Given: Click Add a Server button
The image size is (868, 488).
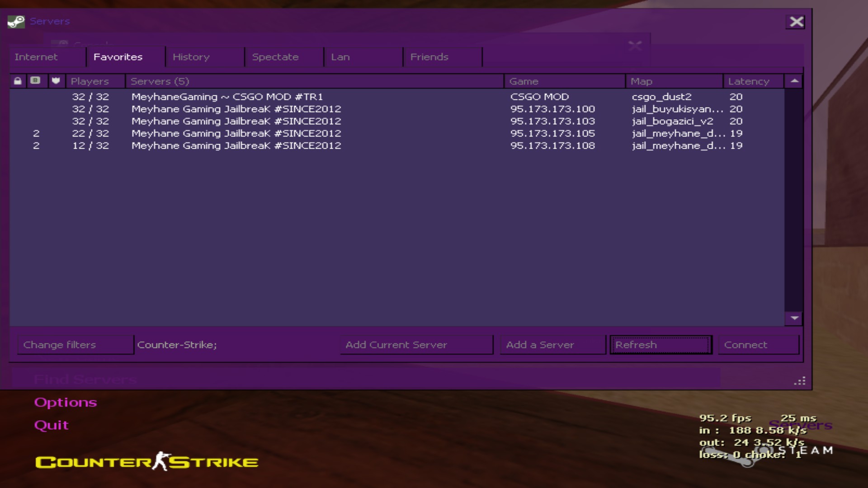Looking at the screenshot, I should [553, 345].
